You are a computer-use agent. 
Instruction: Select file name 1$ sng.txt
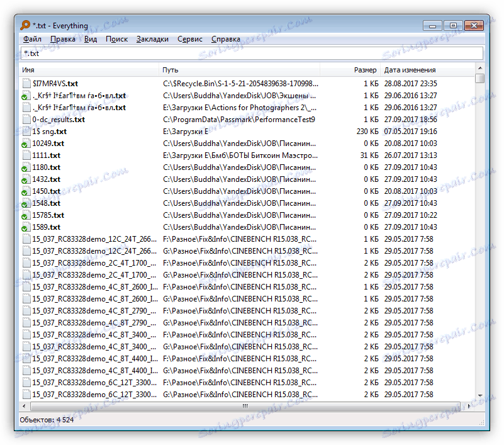tap(49, 132)
